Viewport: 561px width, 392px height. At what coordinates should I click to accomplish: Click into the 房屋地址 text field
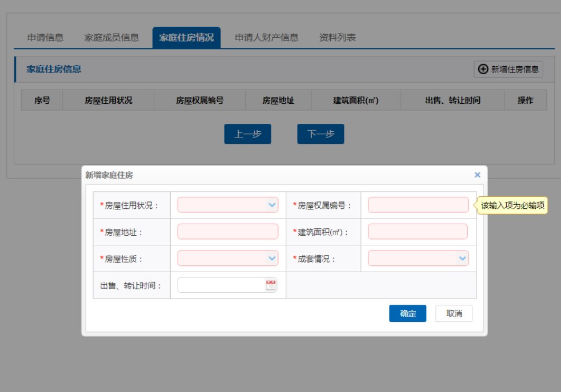click(227, 232)
